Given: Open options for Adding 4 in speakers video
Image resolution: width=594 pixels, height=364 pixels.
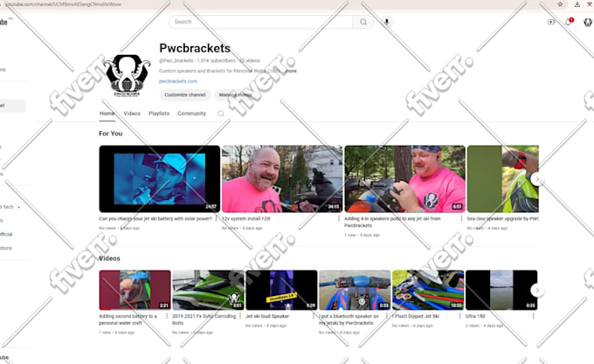Looking at the screenshot, I should pyautogui.click(x=461, y=219).
